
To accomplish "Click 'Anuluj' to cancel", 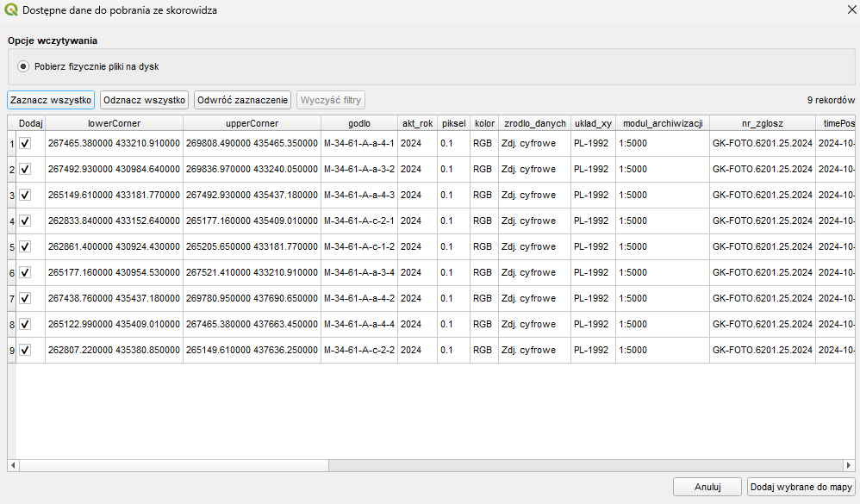I will pyautogui.click(x=707, y=487).
